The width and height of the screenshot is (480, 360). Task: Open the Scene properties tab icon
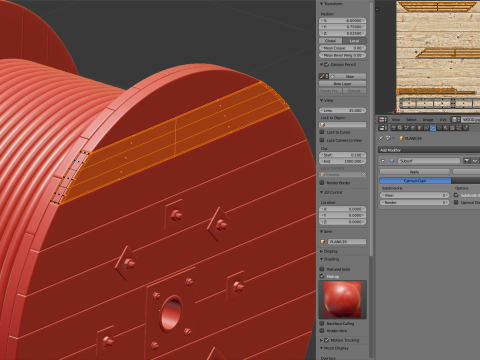pos(406,128)
